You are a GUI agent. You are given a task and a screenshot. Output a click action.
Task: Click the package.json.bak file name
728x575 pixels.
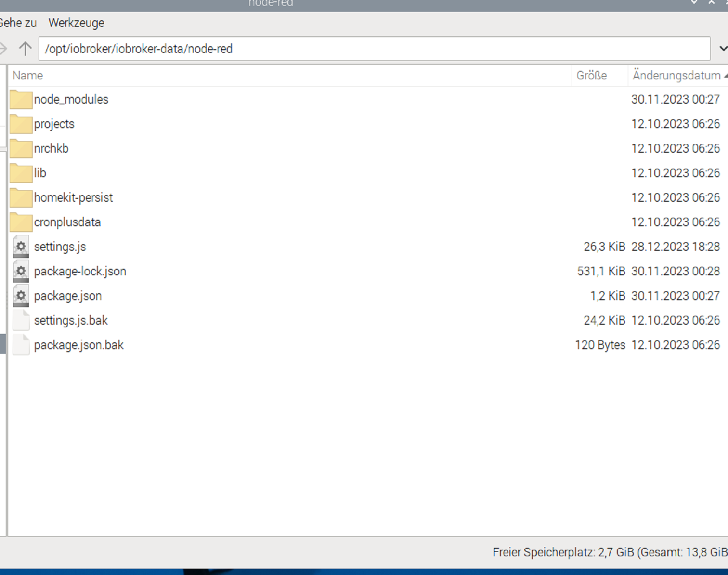[x=78, y=345]
